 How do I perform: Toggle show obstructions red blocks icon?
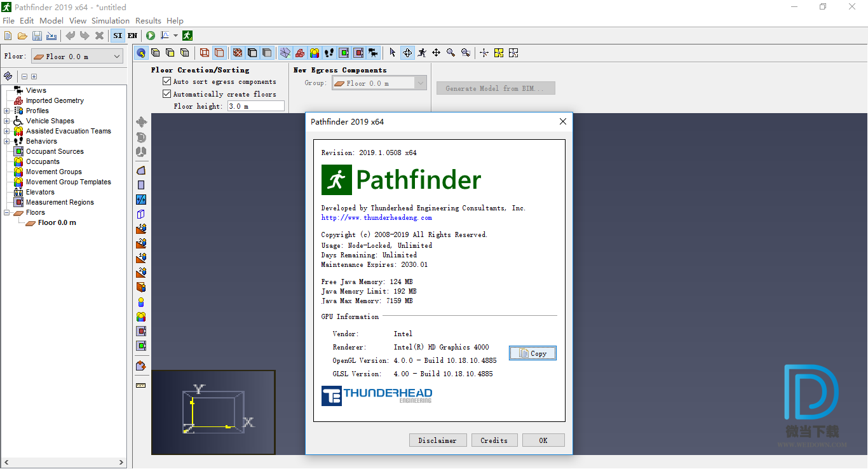pos(300,53)
